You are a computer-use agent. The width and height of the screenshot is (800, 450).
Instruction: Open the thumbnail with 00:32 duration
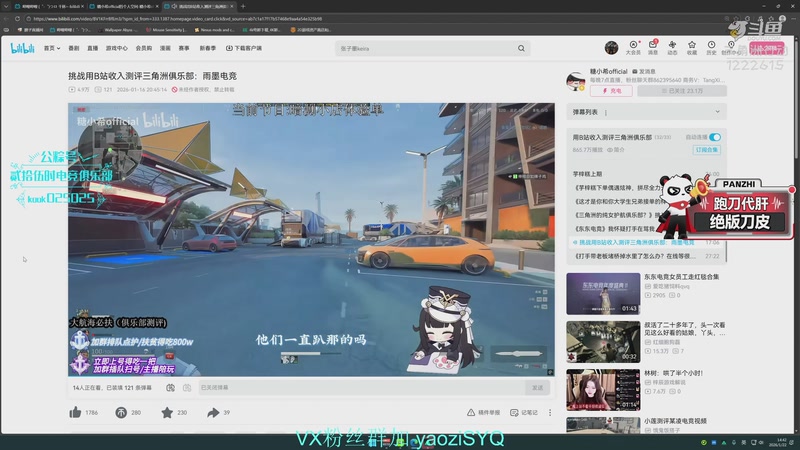click(x=603, y=341)
